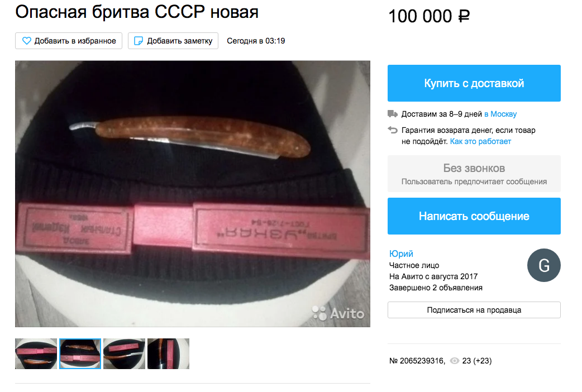Select the third photo thumbnail
582x392 pixels.
point(125,354)
